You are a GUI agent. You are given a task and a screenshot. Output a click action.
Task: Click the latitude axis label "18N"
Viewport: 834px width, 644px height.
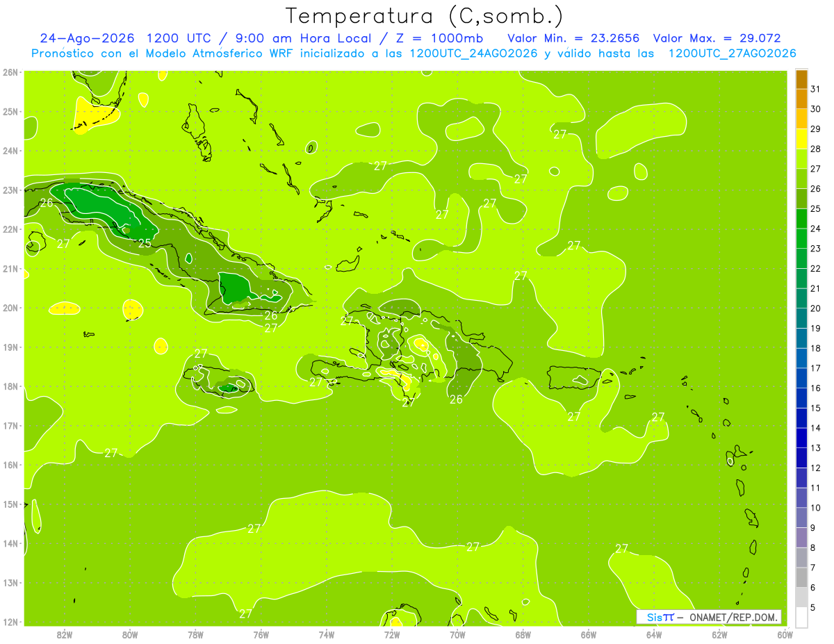pos(10,386)
